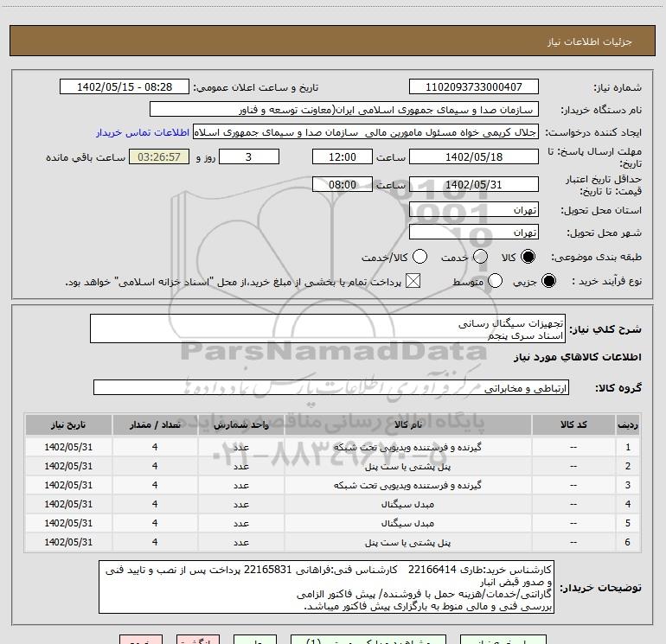Click the row number 1 cell
This screenshot has height=644, width=666.
click(x=628, y=448)
